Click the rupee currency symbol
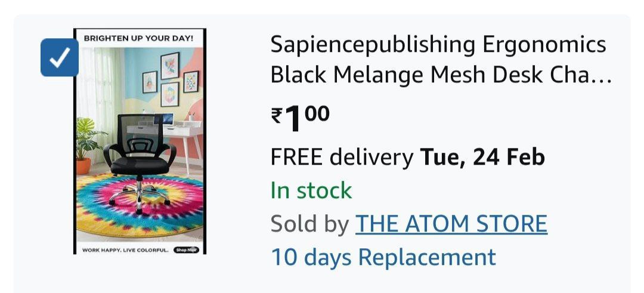Screen dimensions: 644x293 (x=277, y=116)
